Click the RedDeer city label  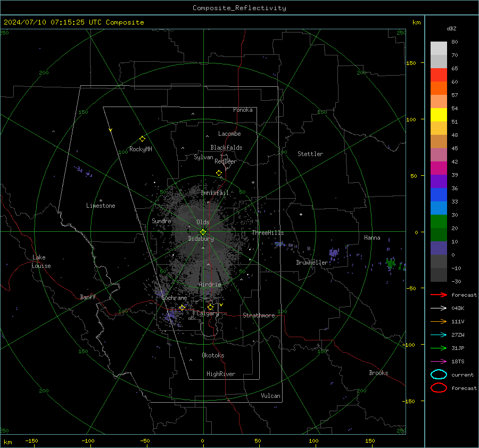pos(226,161)
